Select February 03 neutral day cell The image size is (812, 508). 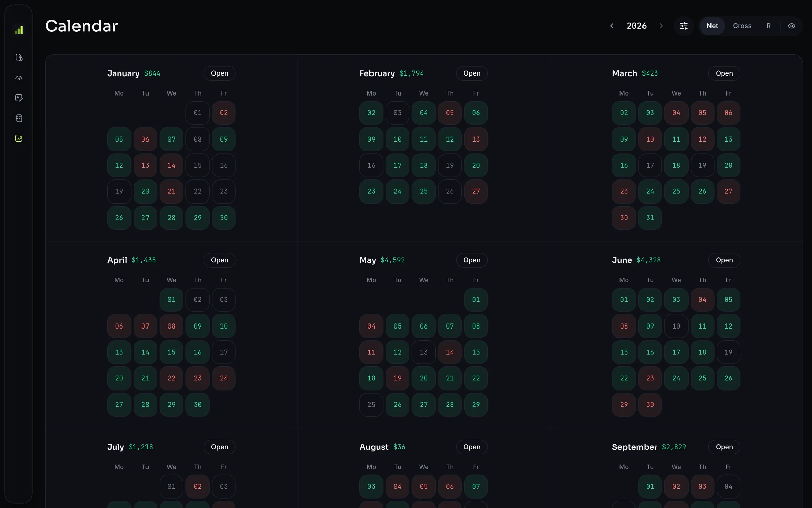tap(397, 113)
